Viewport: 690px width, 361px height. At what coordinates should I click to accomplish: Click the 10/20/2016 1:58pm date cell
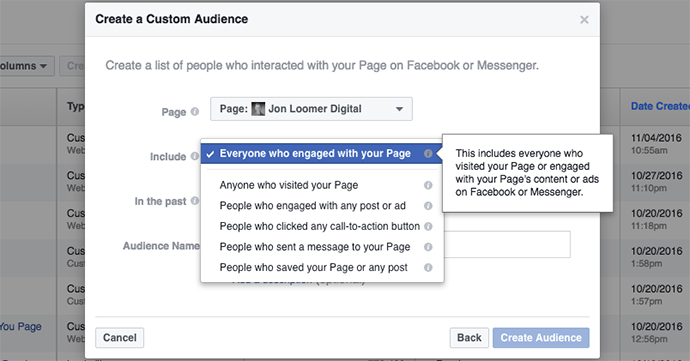(656, 257)
